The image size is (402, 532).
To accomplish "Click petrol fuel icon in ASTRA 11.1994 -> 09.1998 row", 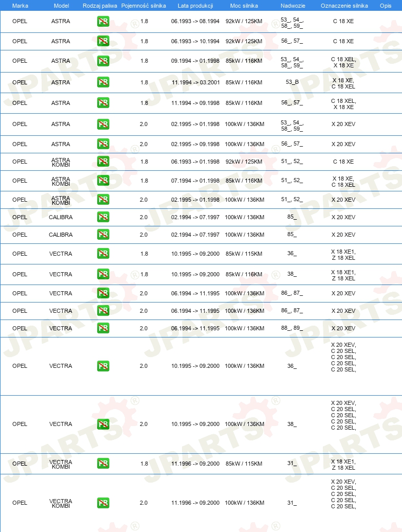I will 103,103.
